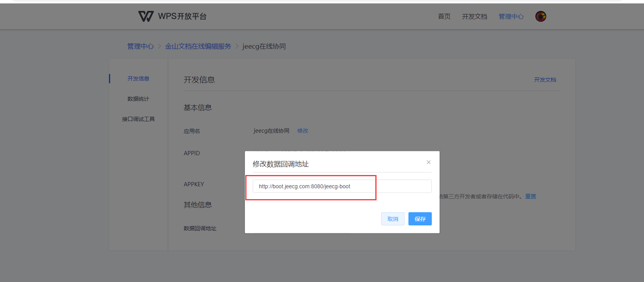Select 开发信息 sidebar tab
644x282 pixels.
[x=138, y=79]
